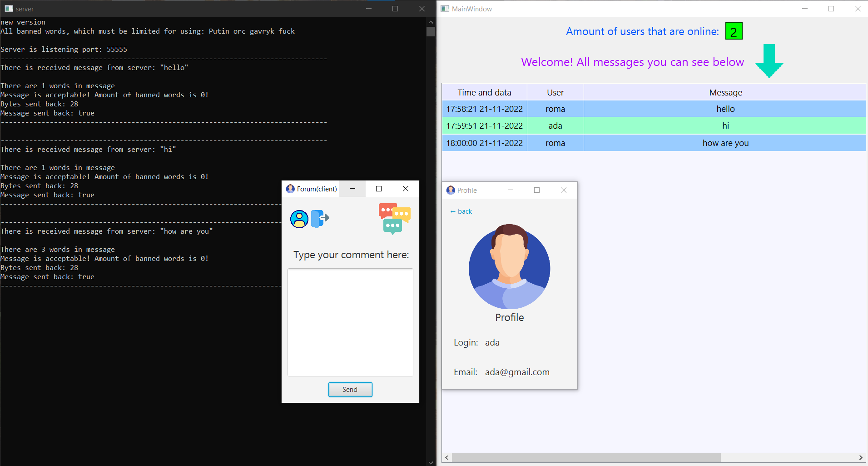Viewport: 868px width, 466px height.
Task: Click the ada@gmail.com email text
Action: pos(517,371)
